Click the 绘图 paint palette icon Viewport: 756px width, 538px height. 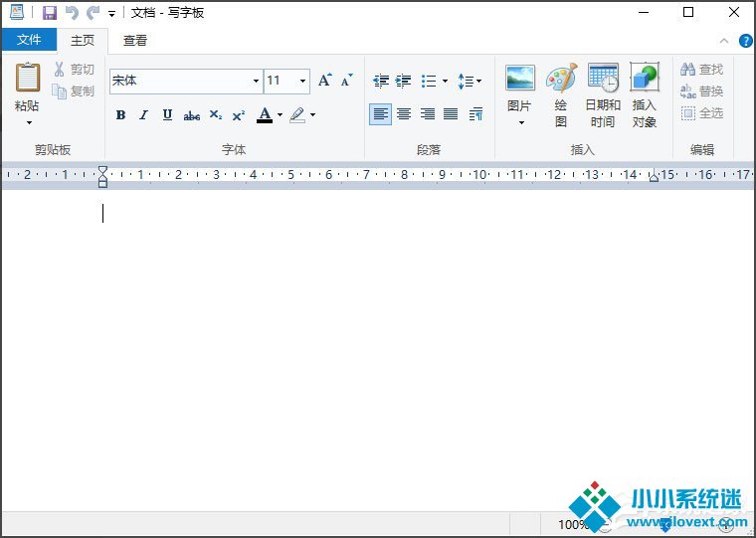[561, 78]
